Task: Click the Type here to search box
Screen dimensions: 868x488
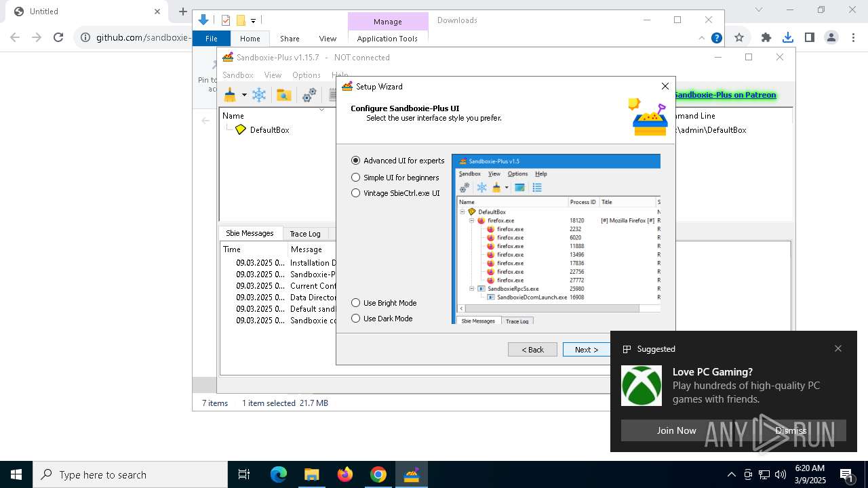Action: (130, 474)
